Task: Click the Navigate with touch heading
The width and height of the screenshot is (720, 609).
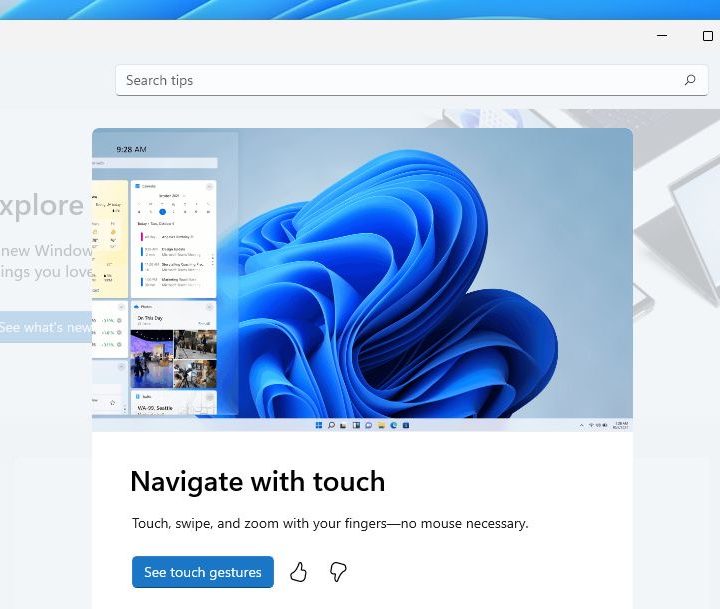Action: (x=258, y=481)
